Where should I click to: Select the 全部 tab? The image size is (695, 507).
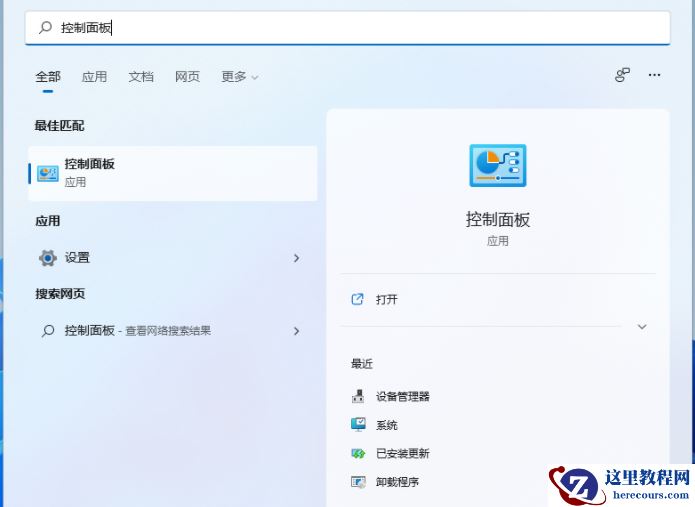coord(48,77)
